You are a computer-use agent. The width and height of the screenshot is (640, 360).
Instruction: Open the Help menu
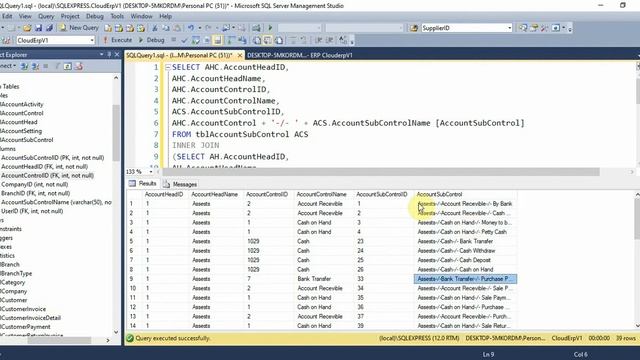[165, 16]
